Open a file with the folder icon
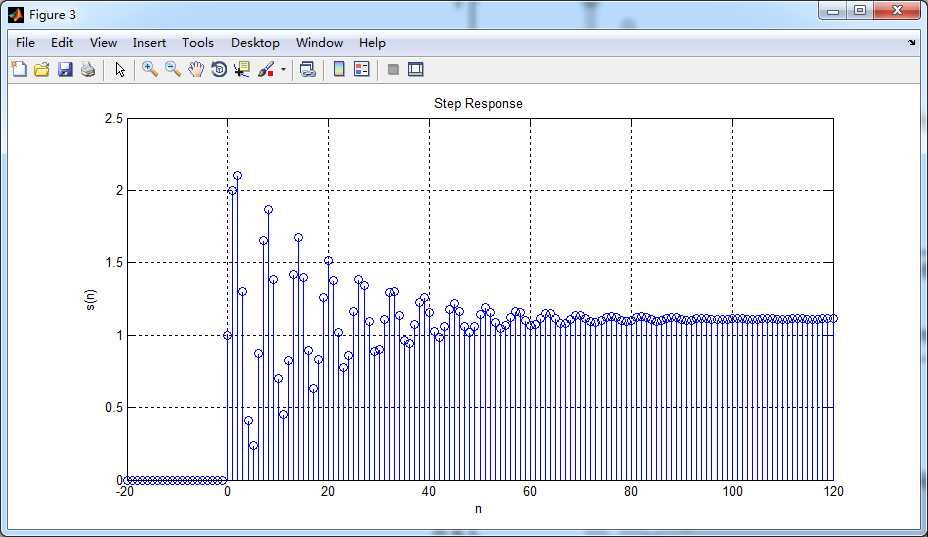Image resolution: width=928 pixels, height=537 pixels. click(41, 69)
